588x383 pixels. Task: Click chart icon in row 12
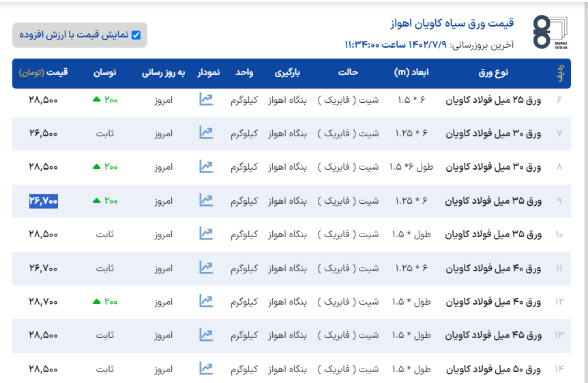click(206, 301)
